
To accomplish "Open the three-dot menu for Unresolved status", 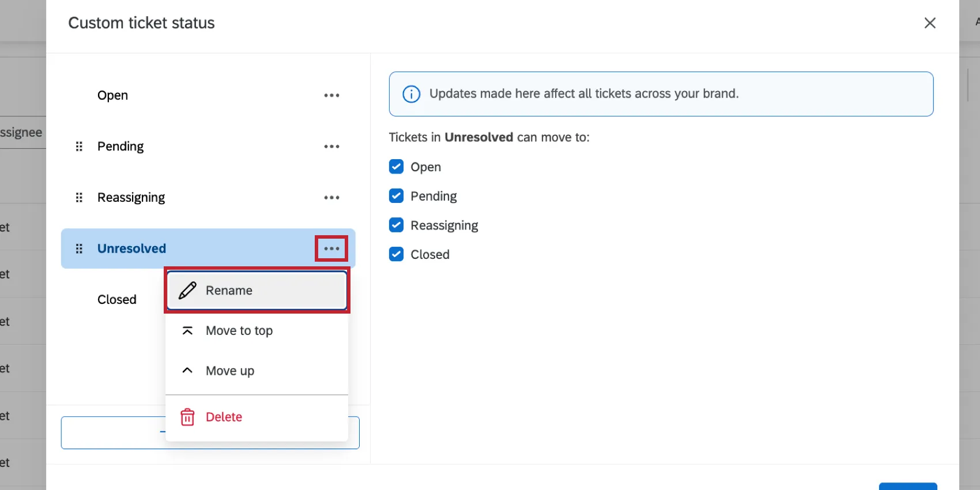I will click(x=331, y=248).
